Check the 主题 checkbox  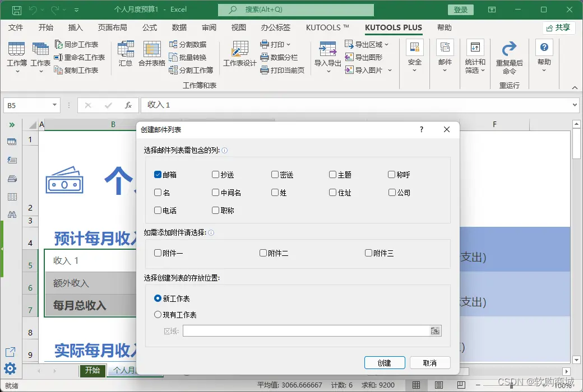click(x=332, y=175)
